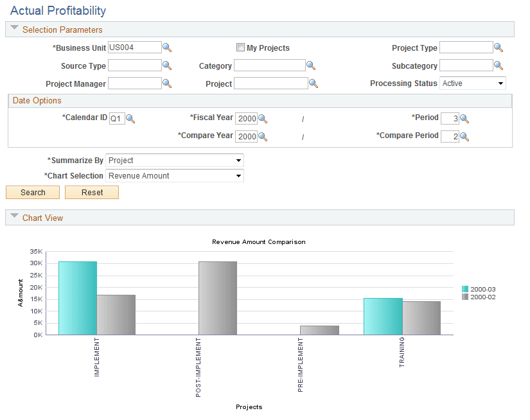Open the Project Type lookup prompt
Image resolution: width=530 pixels, height=420 pixels.
click(499, 47)
